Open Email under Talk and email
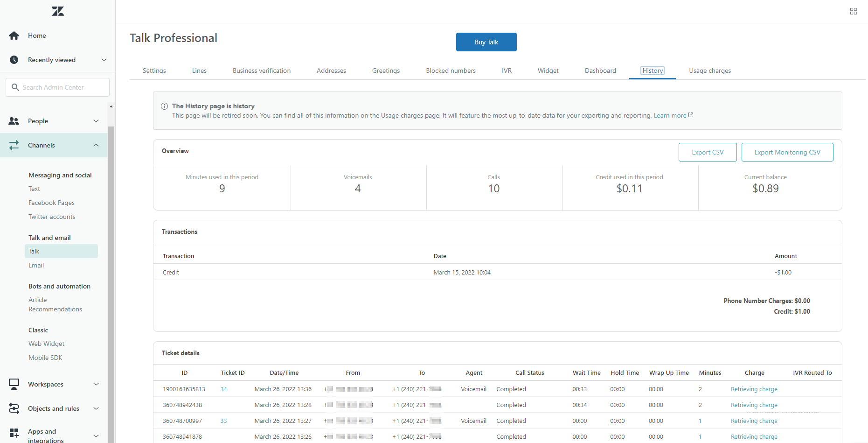Viewport: 868px width, 443px height. [36, 265]
